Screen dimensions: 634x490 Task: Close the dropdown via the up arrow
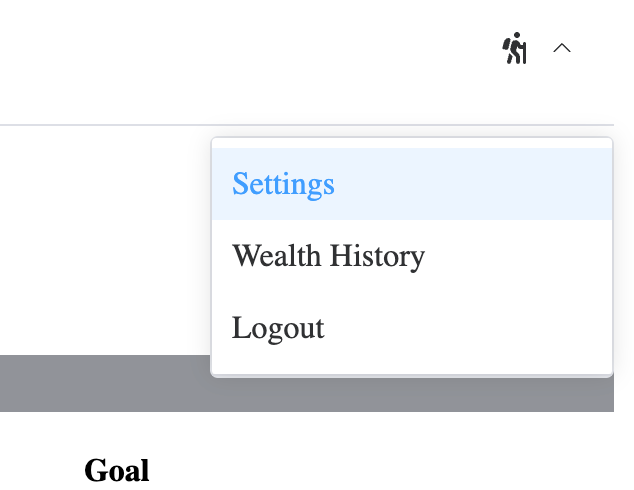562,48
